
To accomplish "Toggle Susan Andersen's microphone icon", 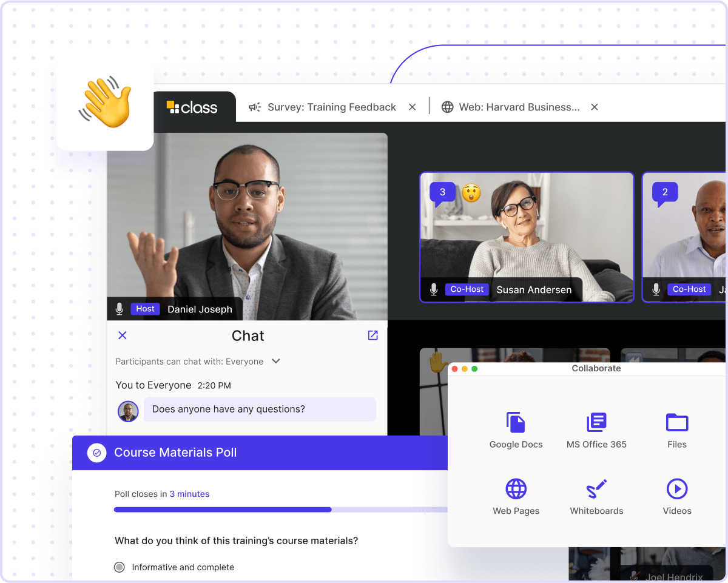I will (x=434, y=289).
